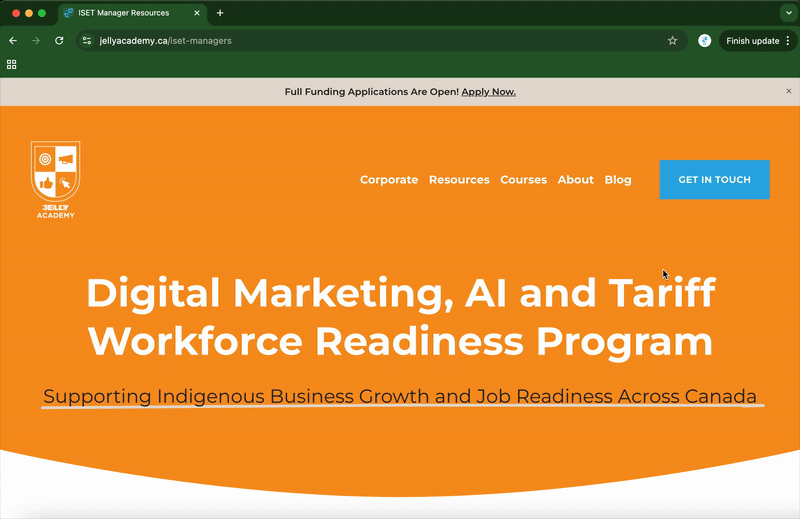Open a new tab with plus icon
The height and width of the screenshot is (519, 800).
tap(220, 13)
